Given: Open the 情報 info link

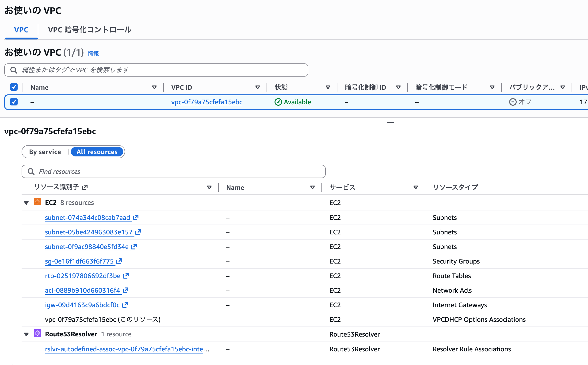Looking at the screenshot, I should tap(93, 53).
